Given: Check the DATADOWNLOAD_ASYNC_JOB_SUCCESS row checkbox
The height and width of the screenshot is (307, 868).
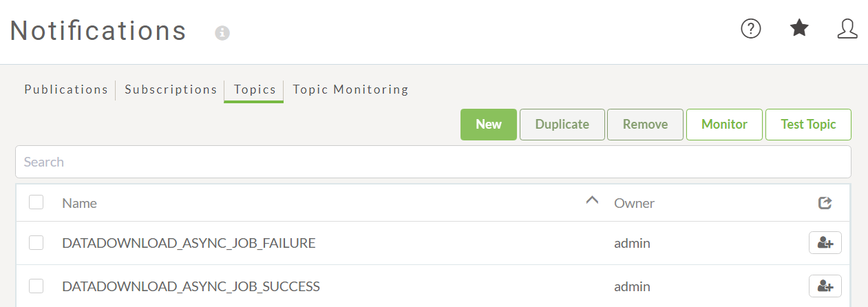Looking at the screenshot, I should tap(36, 286).
